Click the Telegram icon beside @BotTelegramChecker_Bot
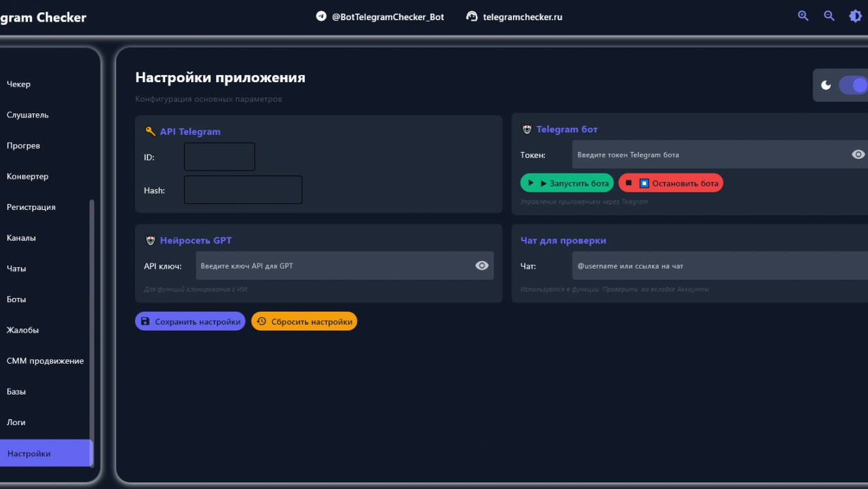 (x=321, y=16)
